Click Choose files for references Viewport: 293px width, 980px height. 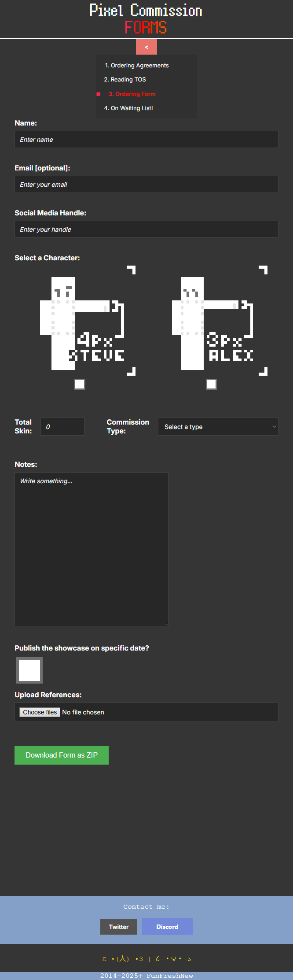40,712
